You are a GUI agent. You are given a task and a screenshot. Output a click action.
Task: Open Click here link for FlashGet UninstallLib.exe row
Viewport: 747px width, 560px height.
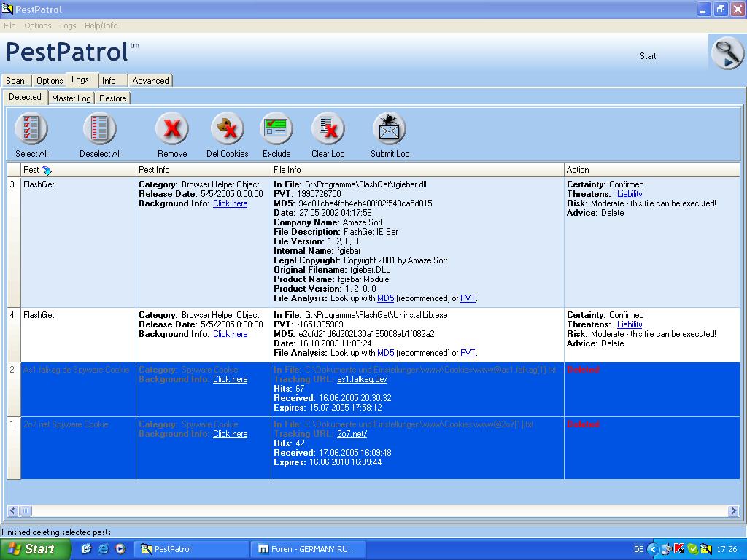click(x=230, y=334)
